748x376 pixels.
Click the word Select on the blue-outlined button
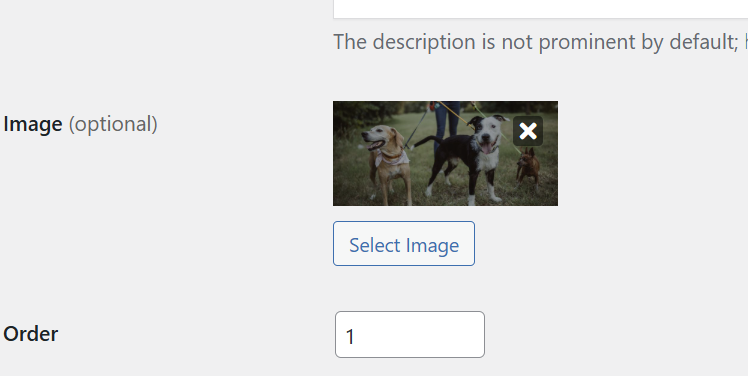[x=374, y=245]
